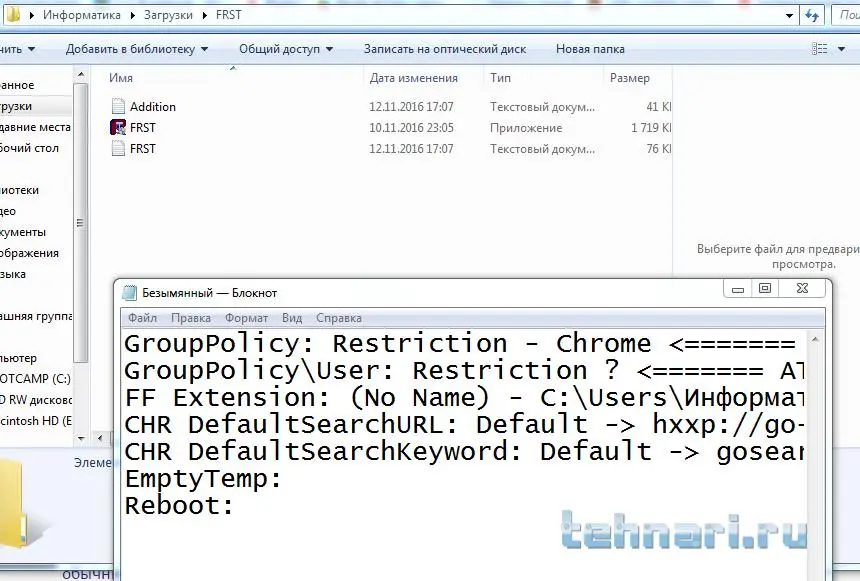This screenshot has width=860, height=581.
Task: Click navigation pane scroll-up arrow
Action: tap(81, 74)
